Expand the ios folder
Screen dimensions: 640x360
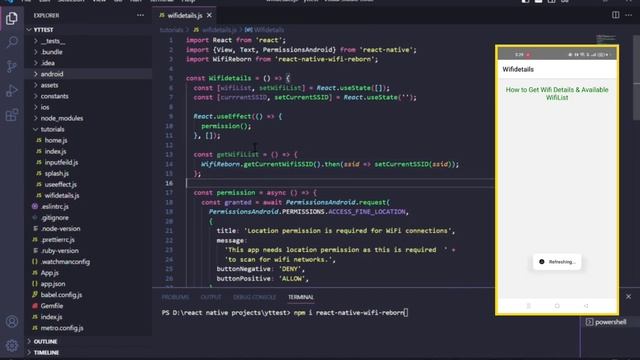click(x=88, y=107)
